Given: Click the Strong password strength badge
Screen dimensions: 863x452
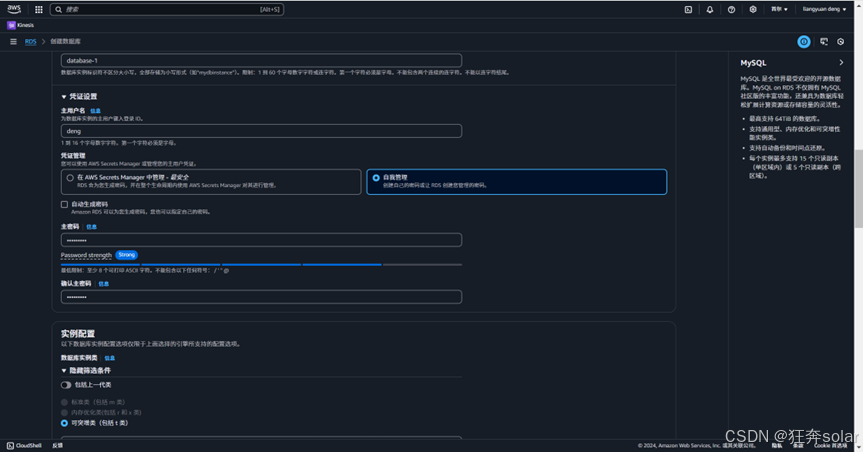Looking at the screenshot, I should click(127, 255).
